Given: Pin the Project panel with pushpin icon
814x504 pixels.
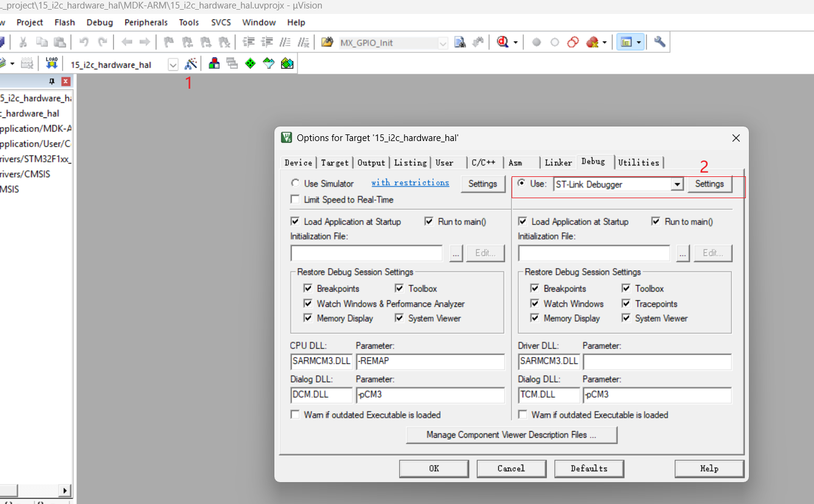Looking at the screenshot, I should (x=52, y=81).
